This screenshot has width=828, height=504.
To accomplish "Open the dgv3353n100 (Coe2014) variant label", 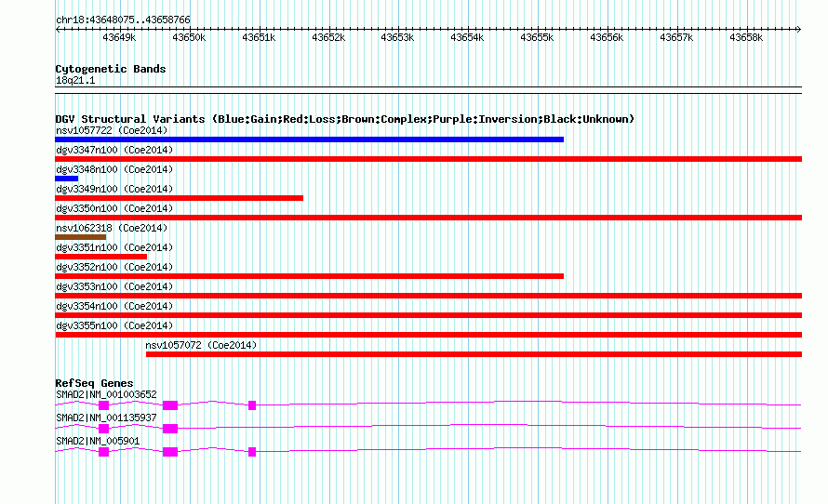I will pos(114,286).
